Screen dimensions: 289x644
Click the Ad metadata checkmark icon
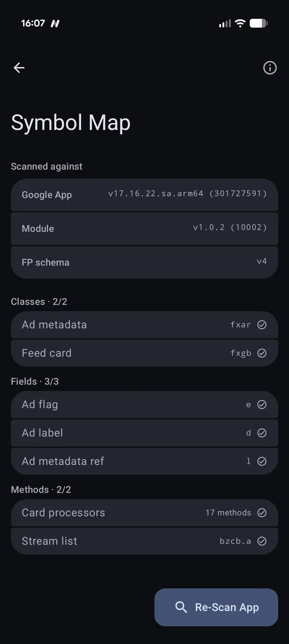(262, 325)
